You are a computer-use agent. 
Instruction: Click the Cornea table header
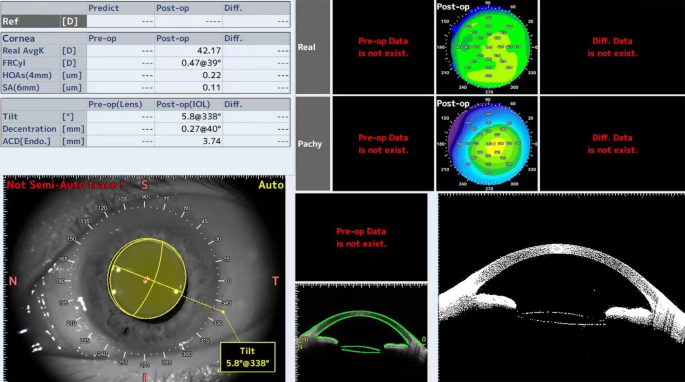click(x=19, y=38)
